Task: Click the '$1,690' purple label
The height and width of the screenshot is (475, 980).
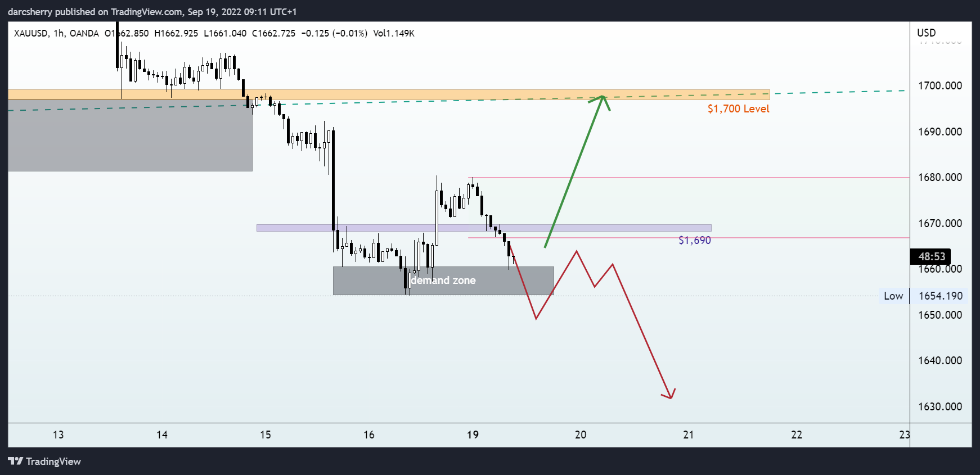Action: 695,240
